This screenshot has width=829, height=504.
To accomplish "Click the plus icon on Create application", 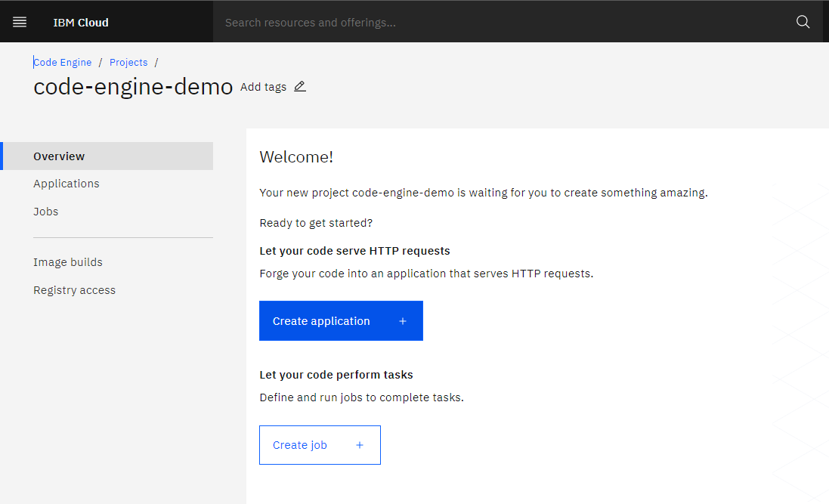I will point(402,321).
